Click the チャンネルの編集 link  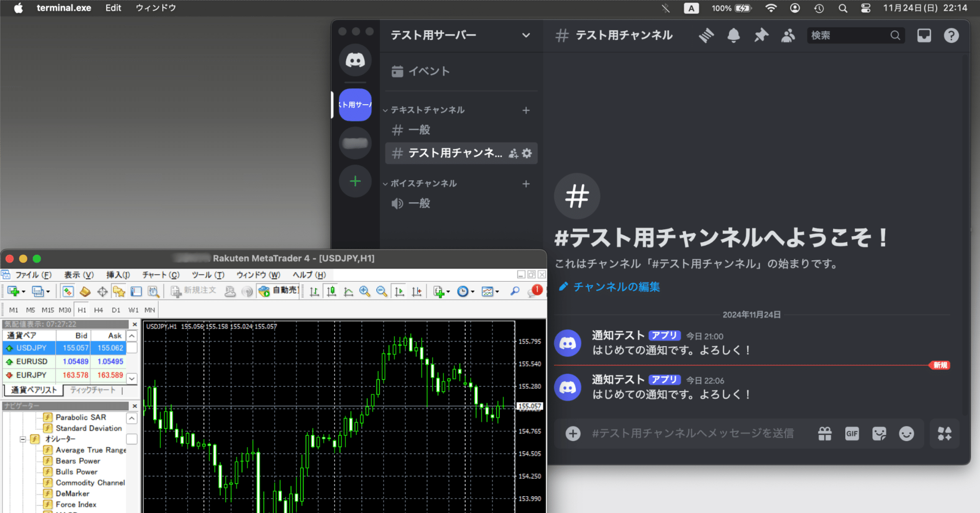tap(616, 286)
